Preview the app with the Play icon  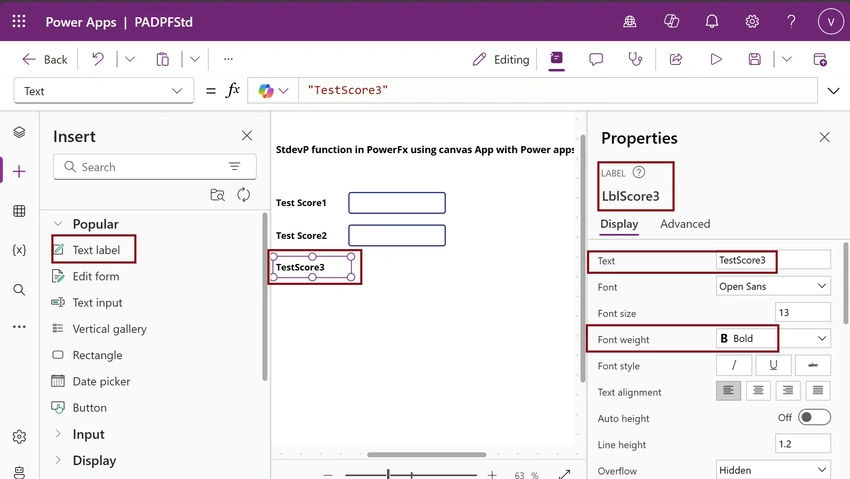(x=716, y=59)
